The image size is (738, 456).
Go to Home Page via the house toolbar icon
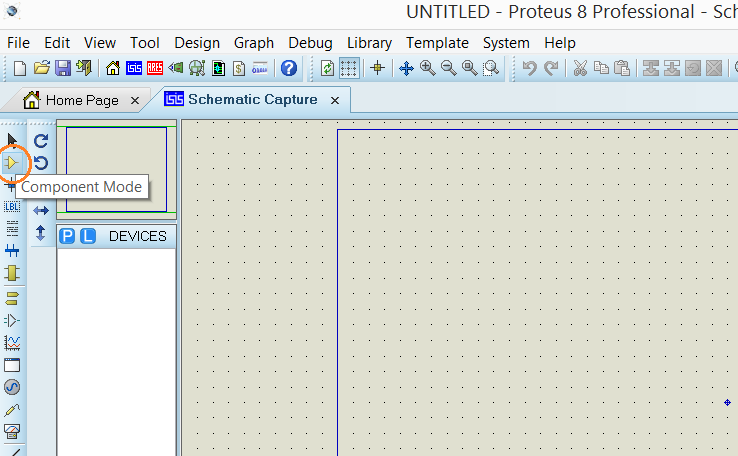(112, 68)
